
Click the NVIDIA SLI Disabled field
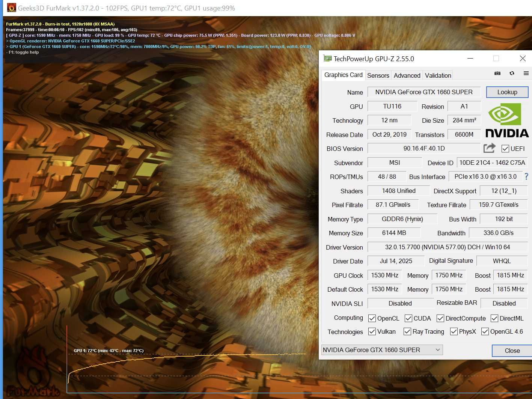click(x=400, y=303)
